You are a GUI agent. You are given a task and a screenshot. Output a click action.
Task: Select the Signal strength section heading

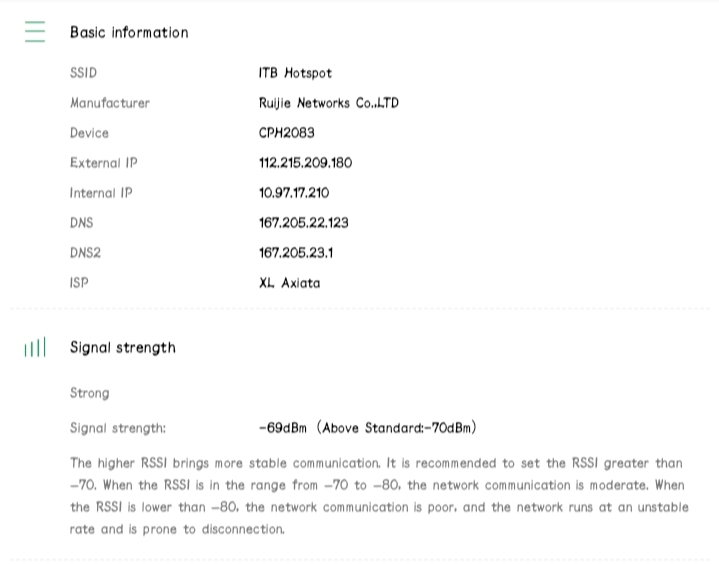(x=122, y=348)
